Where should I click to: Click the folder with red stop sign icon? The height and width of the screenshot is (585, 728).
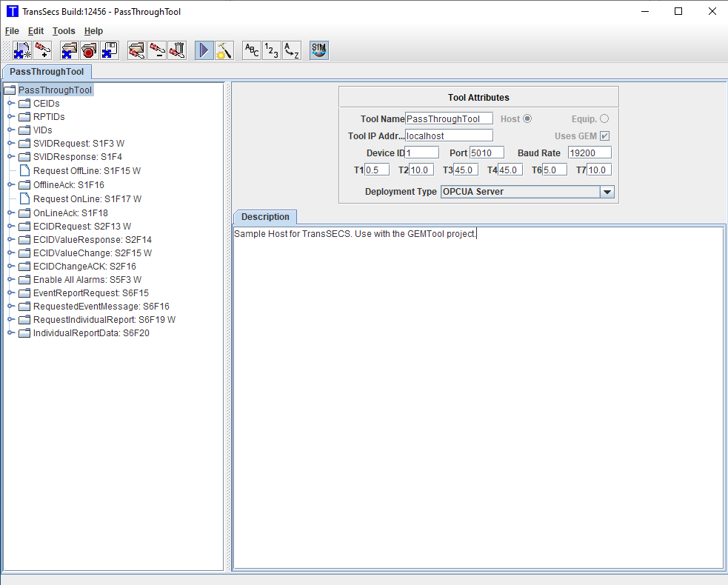coord(89,50)
